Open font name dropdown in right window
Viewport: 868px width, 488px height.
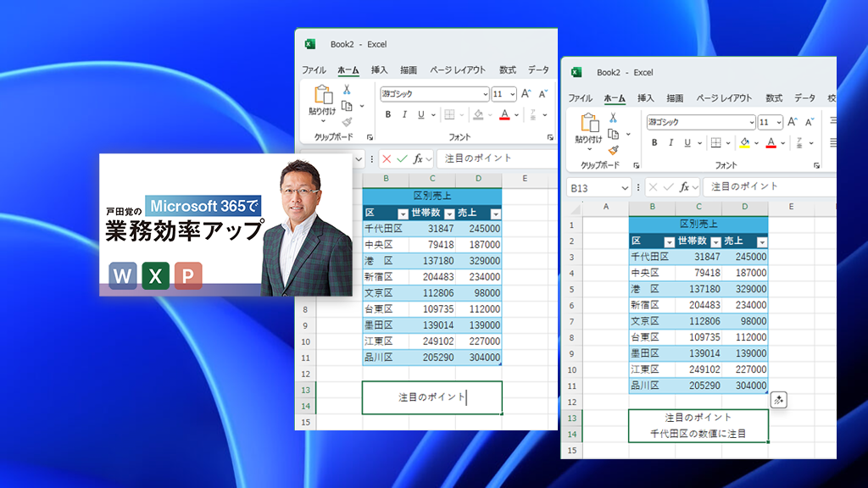tap(751, 122)
